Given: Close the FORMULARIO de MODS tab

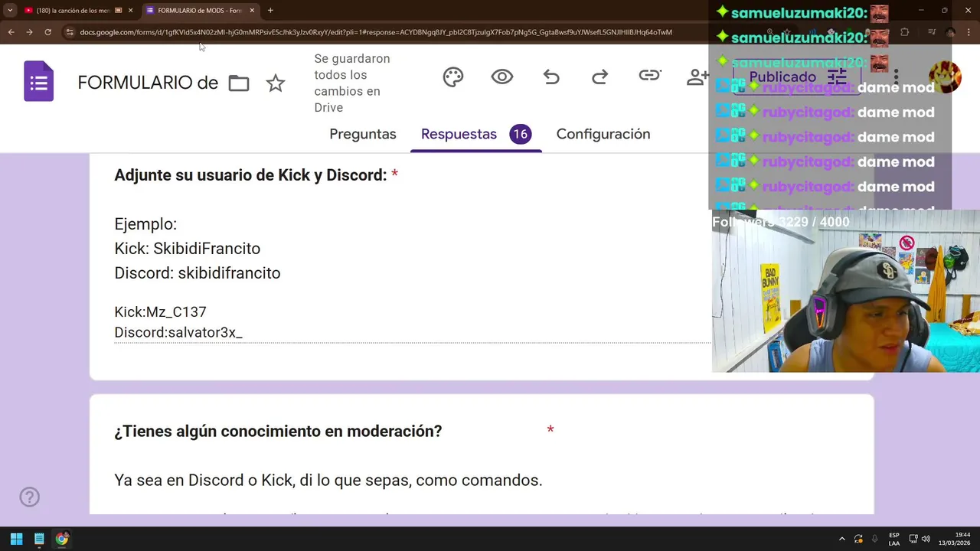Looking at the screenshot, I should 252,11.
